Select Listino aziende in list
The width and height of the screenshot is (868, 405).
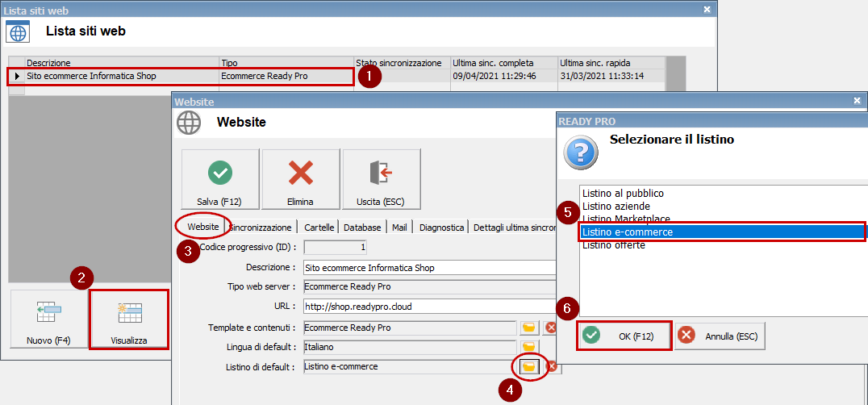(723, 207)
